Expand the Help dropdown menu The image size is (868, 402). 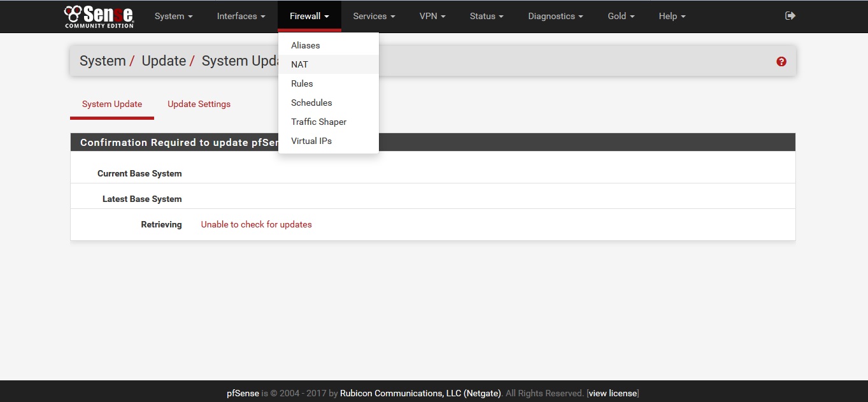tap(672, 17)
